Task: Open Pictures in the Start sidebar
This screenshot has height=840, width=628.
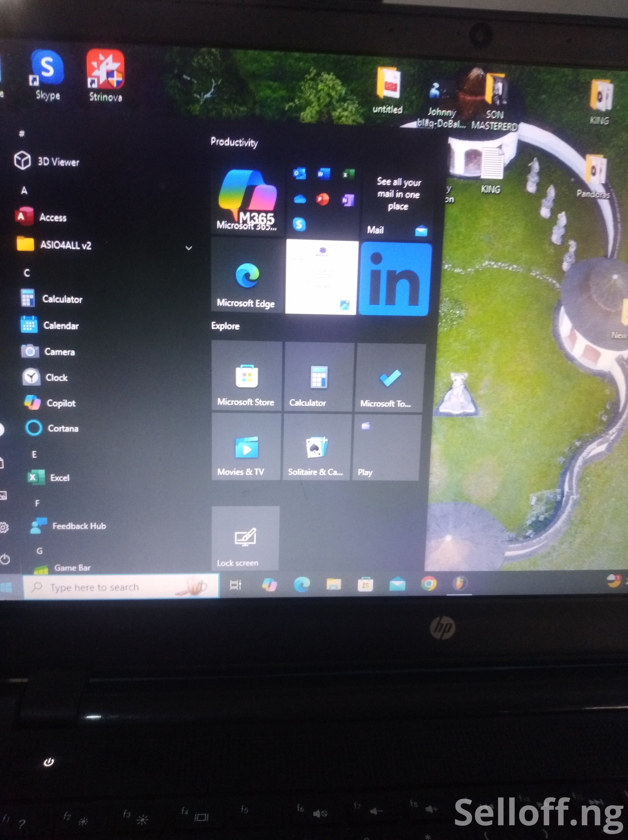Action: 3,495
